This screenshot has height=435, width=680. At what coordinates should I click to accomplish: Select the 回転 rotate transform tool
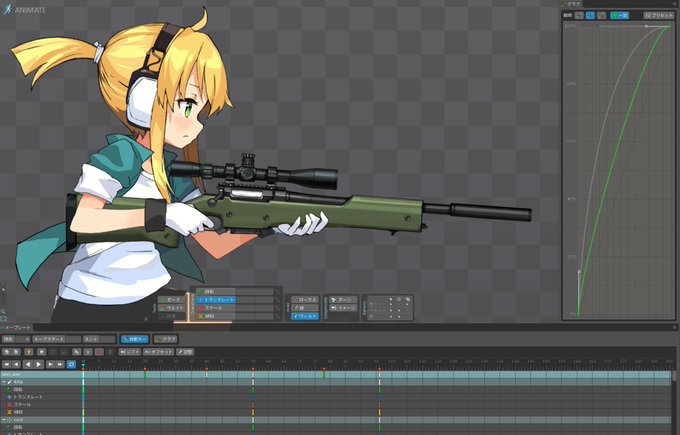pos(216,291)
